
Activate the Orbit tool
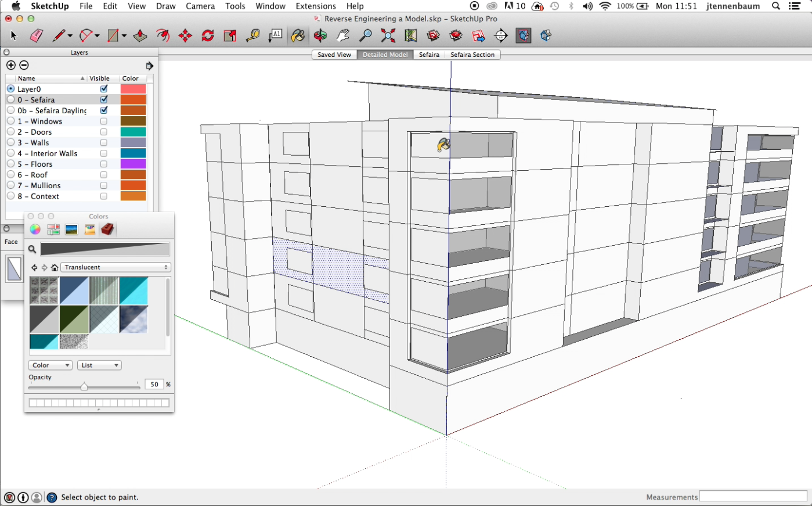[x=320, y=36]
